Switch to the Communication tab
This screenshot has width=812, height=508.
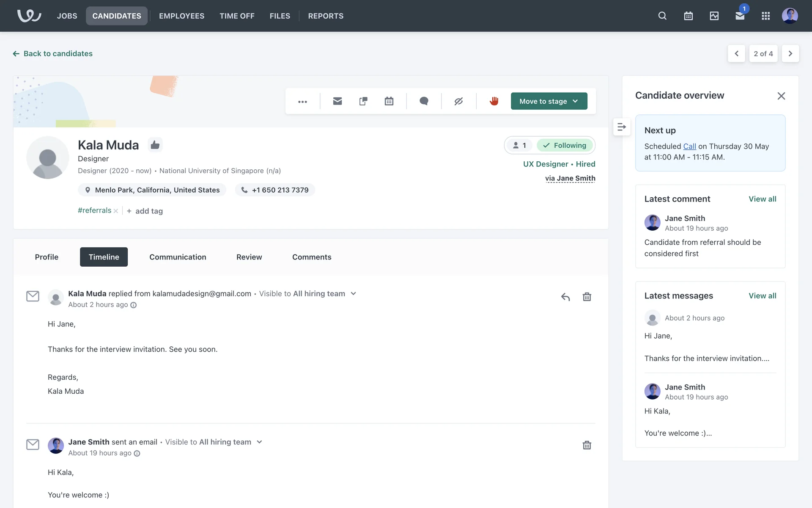pyautogui.click(x=178, y=257)
